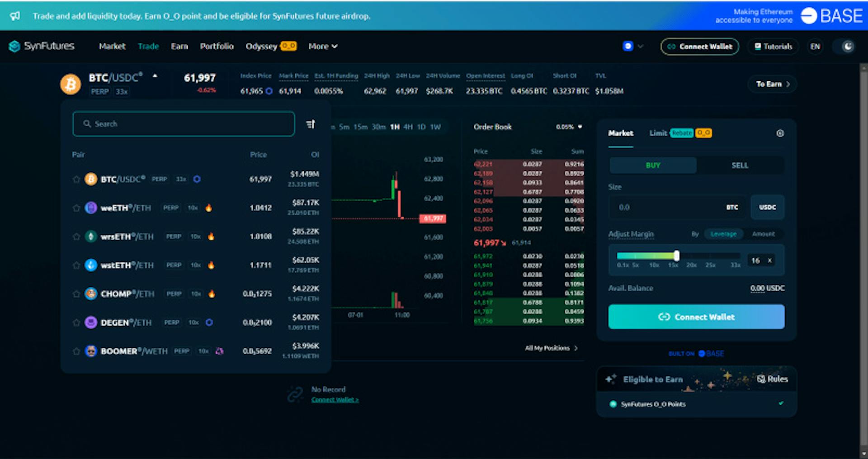Favorite the wstETH/ETH pair star

coord(76,265)
